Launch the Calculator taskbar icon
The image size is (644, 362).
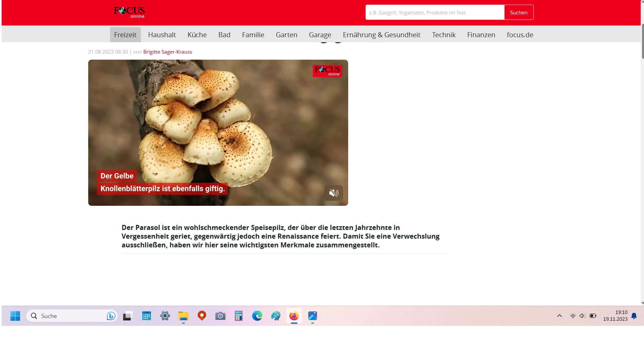238,316
